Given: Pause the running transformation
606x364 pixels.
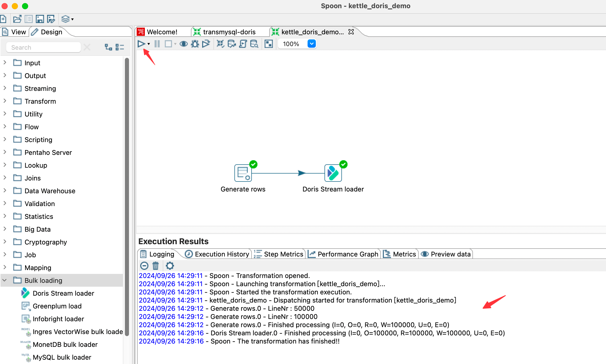Looking at the screenshot, I should click(157, 44).
